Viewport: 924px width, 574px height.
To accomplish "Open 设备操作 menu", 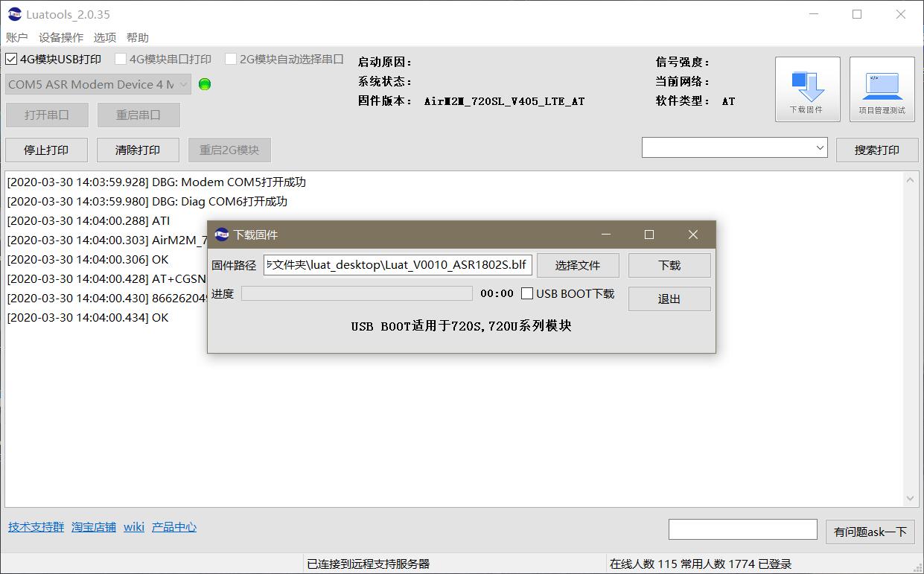I will [61, 37].
